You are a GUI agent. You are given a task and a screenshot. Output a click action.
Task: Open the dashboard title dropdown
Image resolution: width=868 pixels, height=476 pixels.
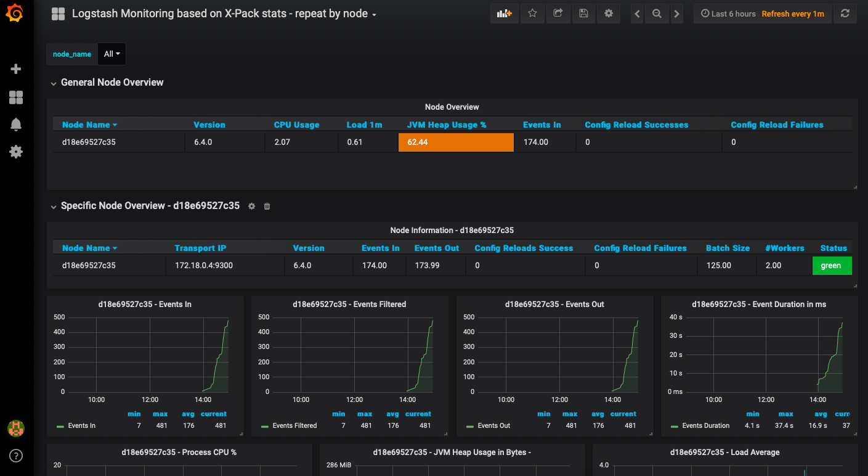point(224,14)
